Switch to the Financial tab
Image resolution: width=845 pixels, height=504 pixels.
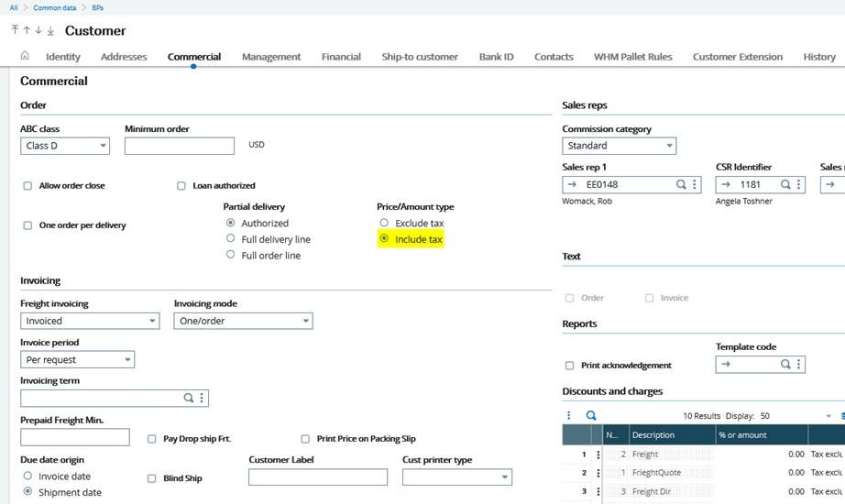coord(341,57)
